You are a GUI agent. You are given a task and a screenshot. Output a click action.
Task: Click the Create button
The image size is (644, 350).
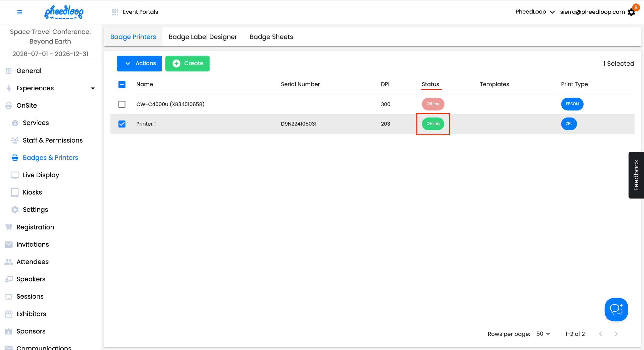[187, 64]
